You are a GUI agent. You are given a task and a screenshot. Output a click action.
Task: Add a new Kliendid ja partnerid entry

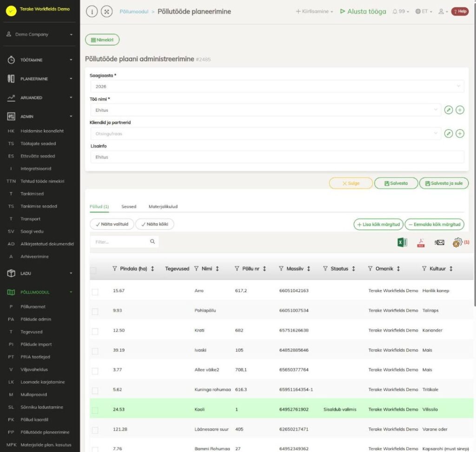coord(460,133)
